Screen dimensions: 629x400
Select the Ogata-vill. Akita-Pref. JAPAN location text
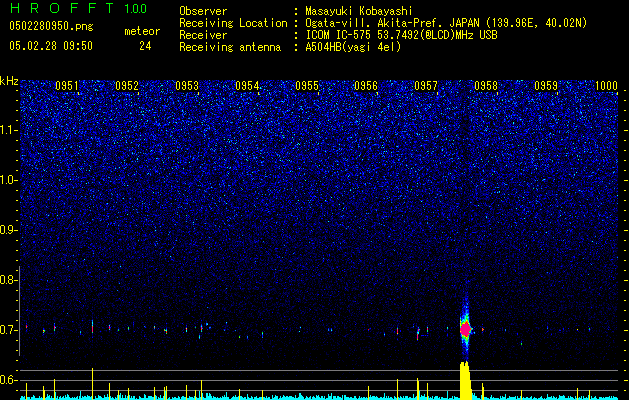click(446, 23)
